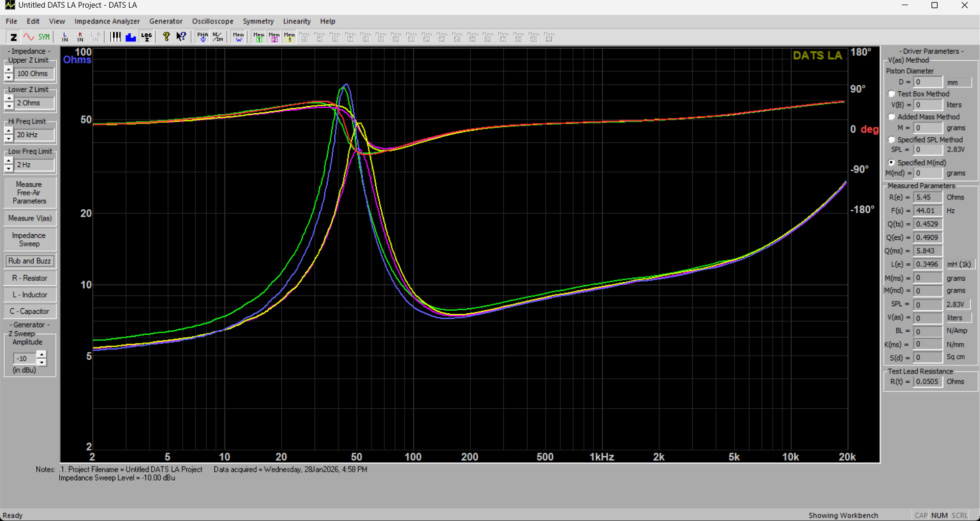Open the red sine wave generator icon
Viewport: 980px width, 521px height.
point(29,37)
